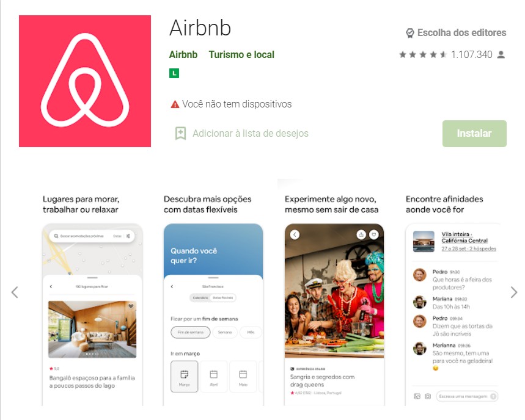The height and width of the screenshot is (420, 525).
Task: Click the wishlist bookmark icon
Action: 180,133
